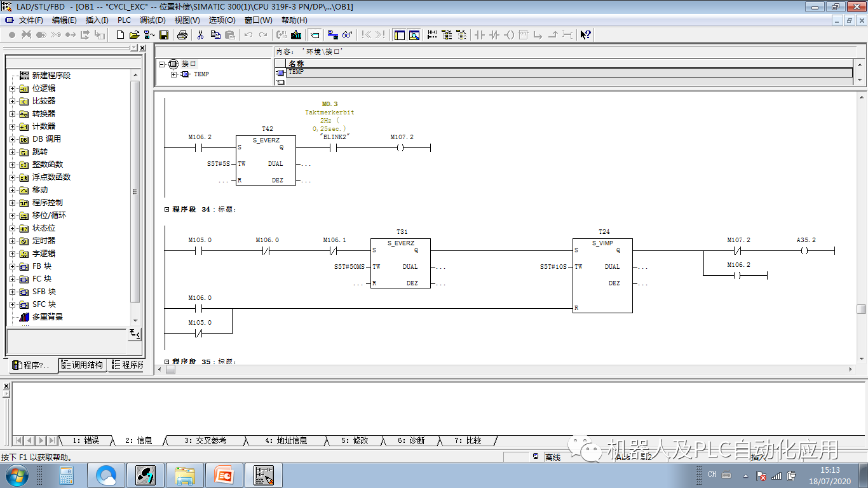Click the context help arrow icon
Viewport: 868px width, 488px height.
(x=585, y=35)
